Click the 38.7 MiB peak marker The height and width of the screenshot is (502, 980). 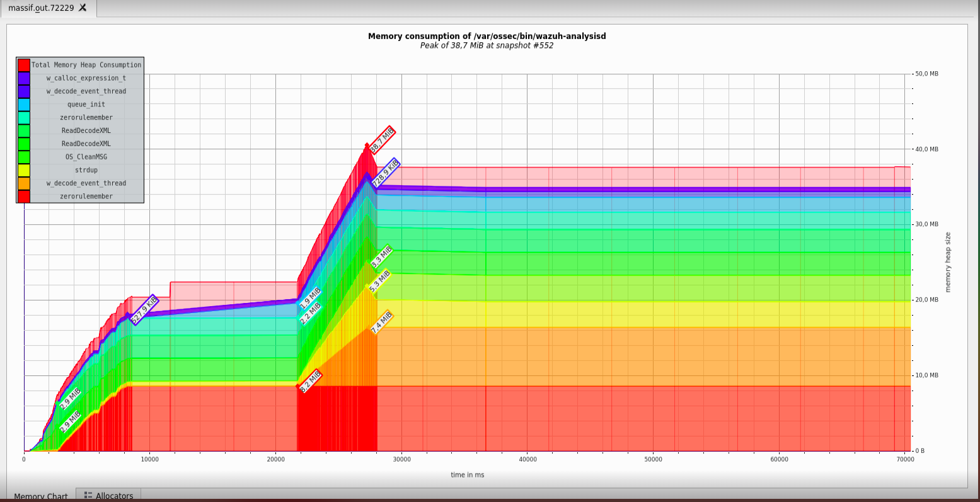tap(381, 140)
